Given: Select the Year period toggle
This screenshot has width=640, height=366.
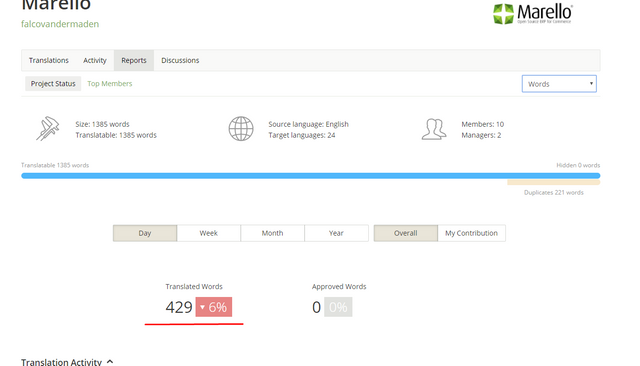Looking at the screenshot, I should [336, 233].
